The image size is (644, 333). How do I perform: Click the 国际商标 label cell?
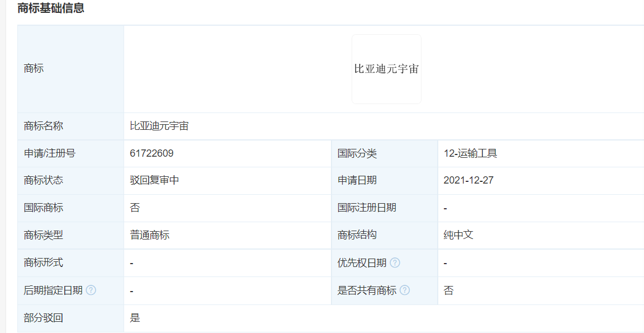pyautogui.click(x=70, y=208)
